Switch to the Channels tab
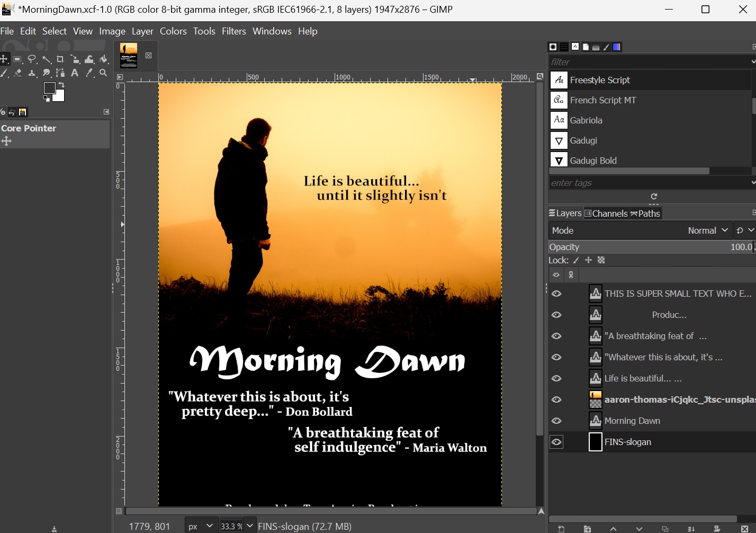This screenshot has height=533, width=756. (x=606, y=214)
